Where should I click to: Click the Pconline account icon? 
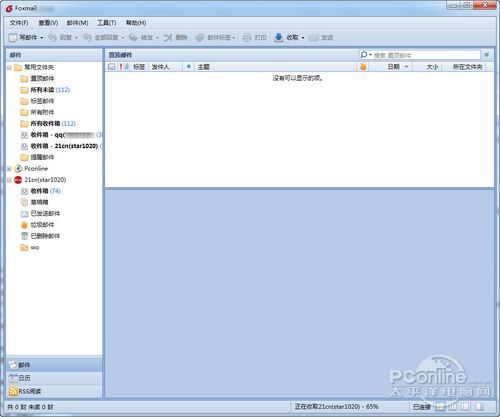pyautogui.click(x=18, y=169)
